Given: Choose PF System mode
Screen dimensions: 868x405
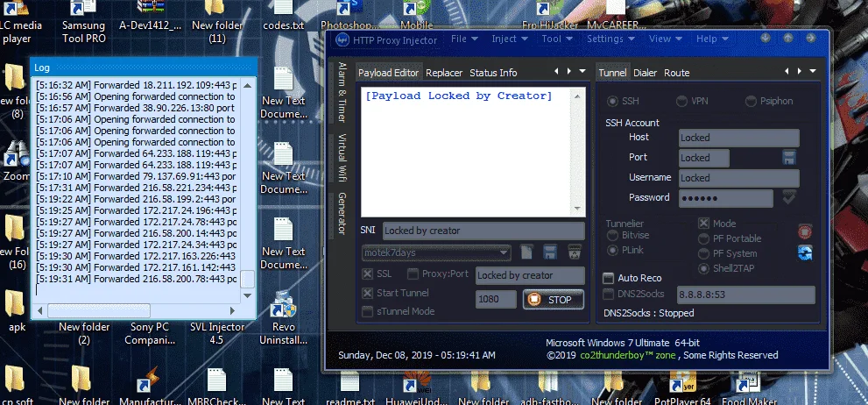Looking at the screenshot, I should [703, 253].
